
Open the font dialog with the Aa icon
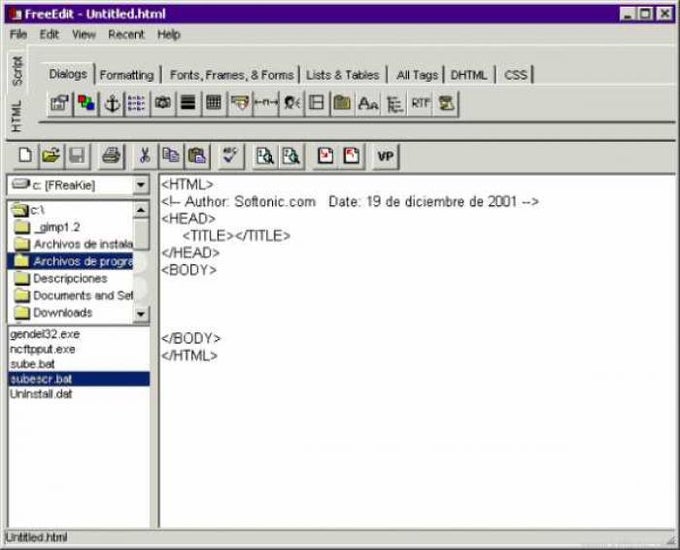tap(368, 104)
